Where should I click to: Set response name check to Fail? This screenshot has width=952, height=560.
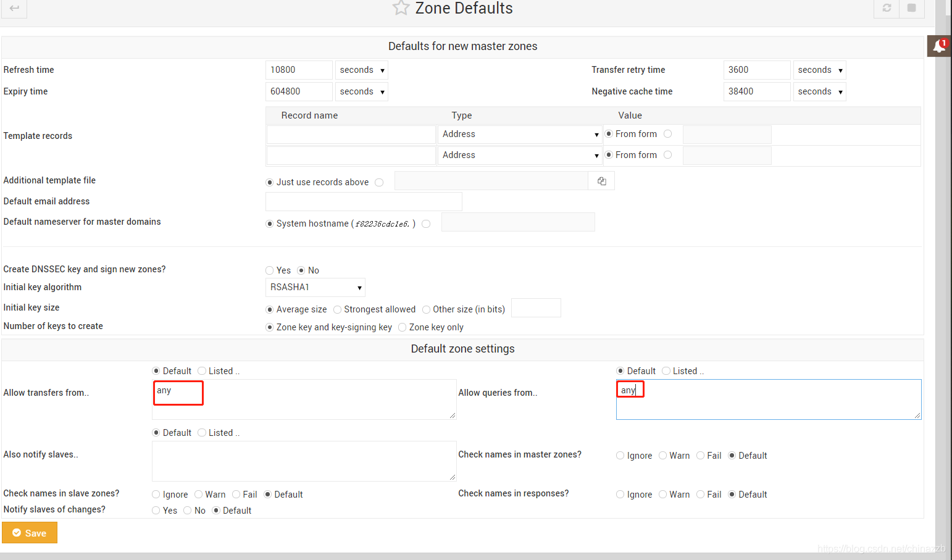click(701, 495)
